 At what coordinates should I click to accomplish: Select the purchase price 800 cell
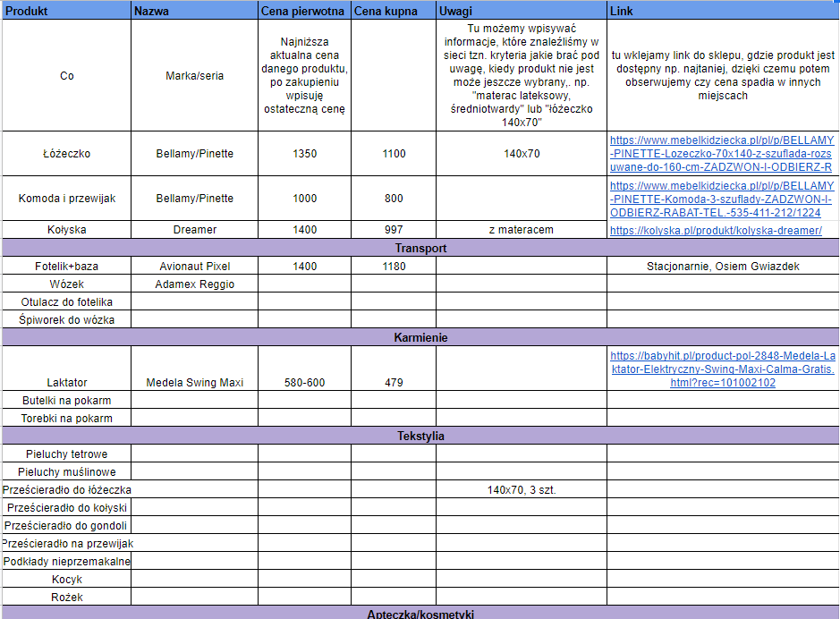pyautogui.click(x=394, y=199)
